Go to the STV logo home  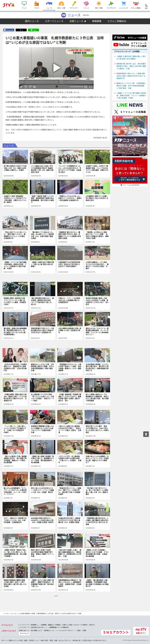[9, 5]
